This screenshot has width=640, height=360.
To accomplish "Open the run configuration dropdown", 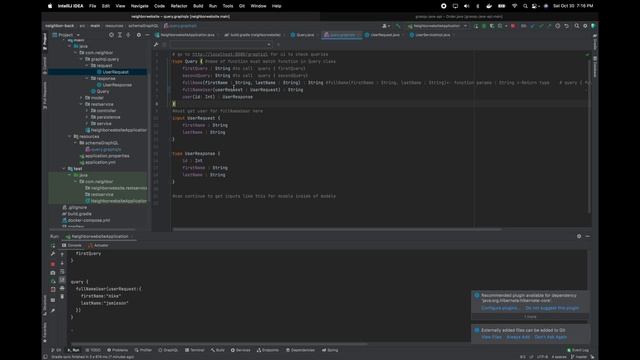I will point(438,26).
